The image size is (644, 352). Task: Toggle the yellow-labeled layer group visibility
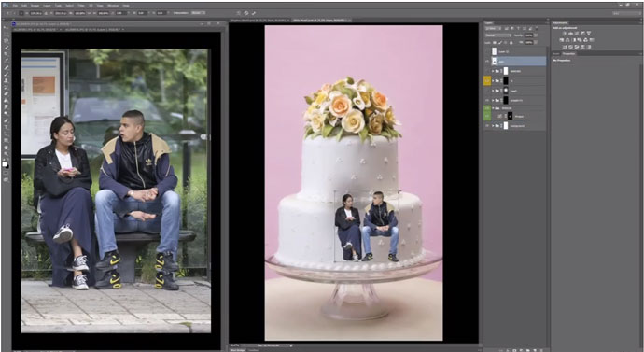pos(487,81)
